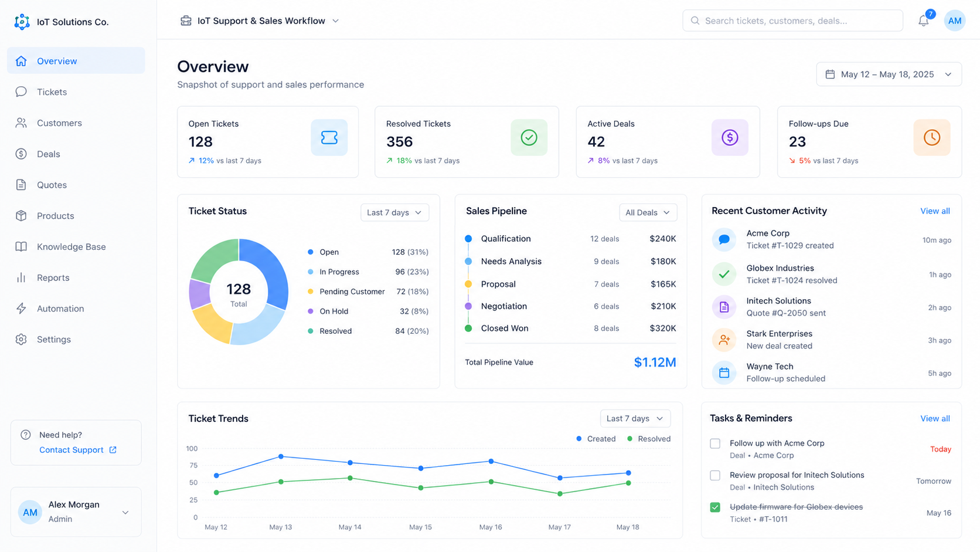Click the Globex Industries resolved check icon
The height and width of the screenshot is (552, 980).
pyautogui.click(x=724, y=274)
